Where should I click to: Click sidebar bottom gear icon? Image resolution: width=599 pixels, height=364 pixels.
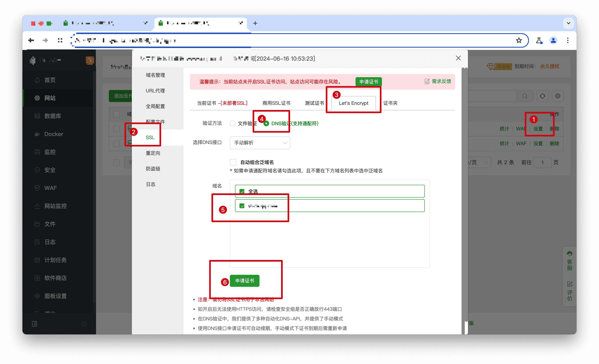point(84,324)
